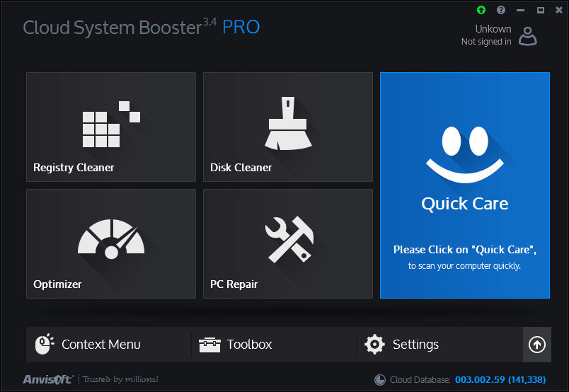
Task: Click the Not signed in text
Action: 486,42
